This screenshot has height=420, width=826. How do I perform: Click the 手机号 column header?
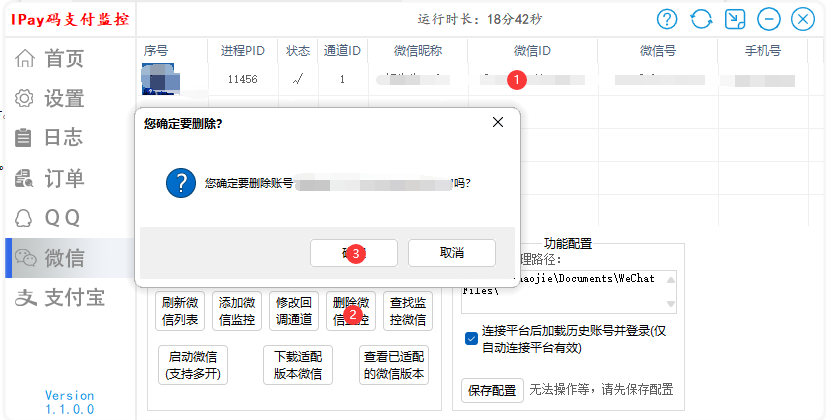point(763,51)
